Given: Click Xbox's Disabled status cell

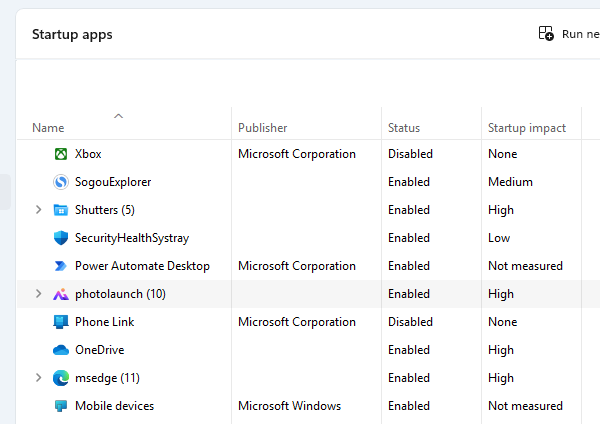Looking at the screenshot, I should tap(410, 154).
